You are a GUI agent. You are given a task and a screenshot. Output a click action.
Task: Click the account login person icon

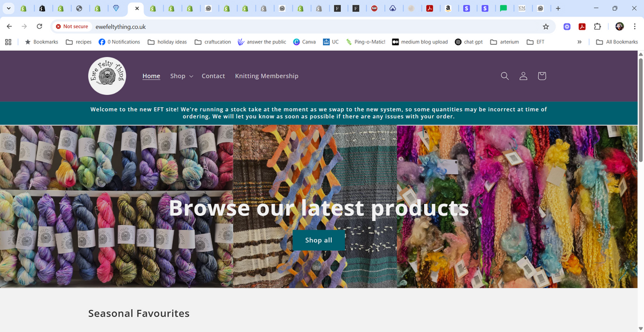523,76
